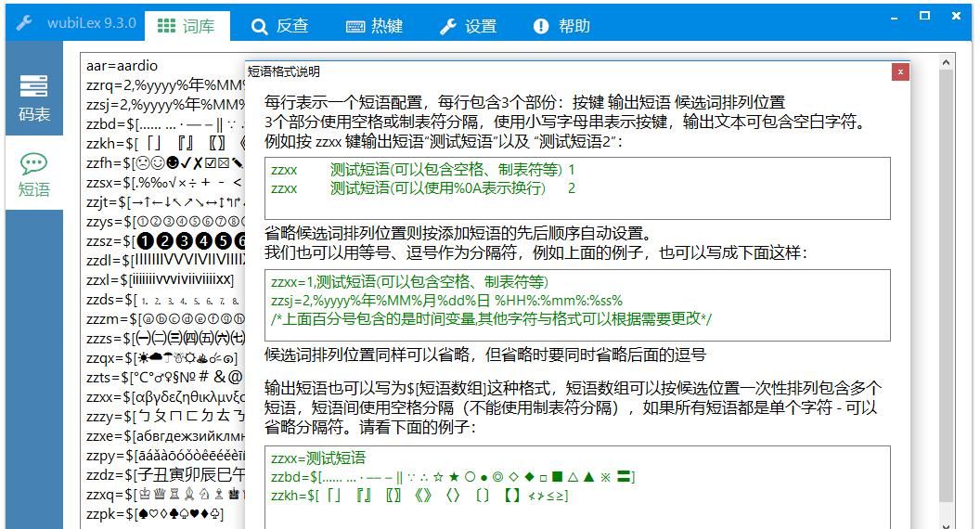Click the vertical scrollbar track
The width and height of the screenshot is (980, 529).
(x=946, y=288)
